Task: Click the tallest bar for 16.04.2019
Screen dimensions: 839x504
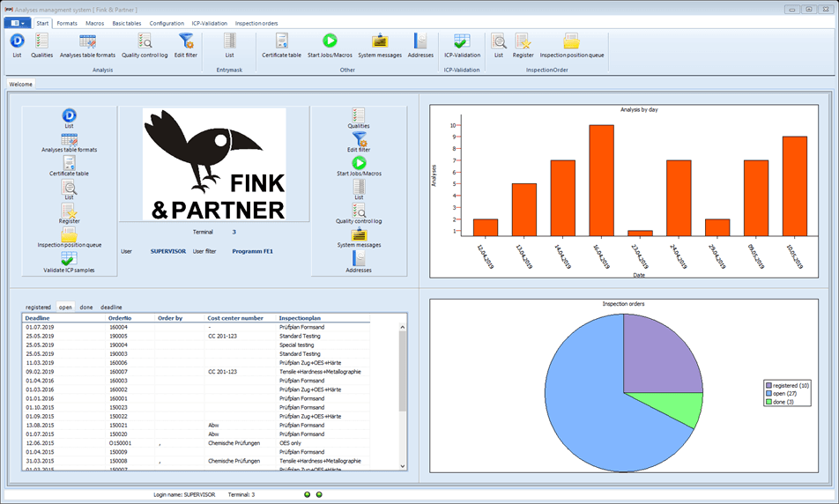Action: coord(601,181)
